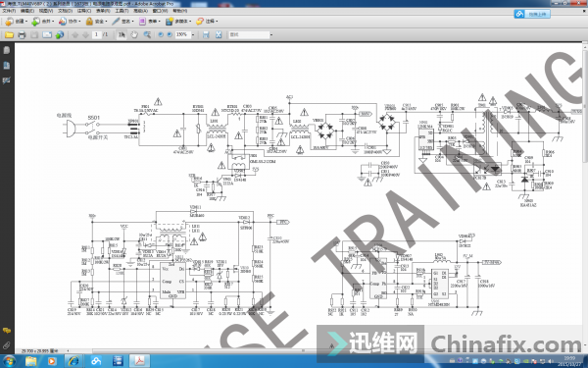This screenshot has height=368, width=588.
Task: Click the Find text search field
Action: [249, 34]
